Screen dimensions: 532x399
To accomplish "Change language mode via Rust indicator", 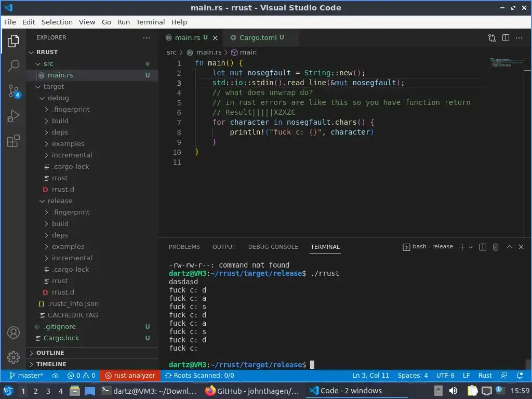I will pos(485,376).
